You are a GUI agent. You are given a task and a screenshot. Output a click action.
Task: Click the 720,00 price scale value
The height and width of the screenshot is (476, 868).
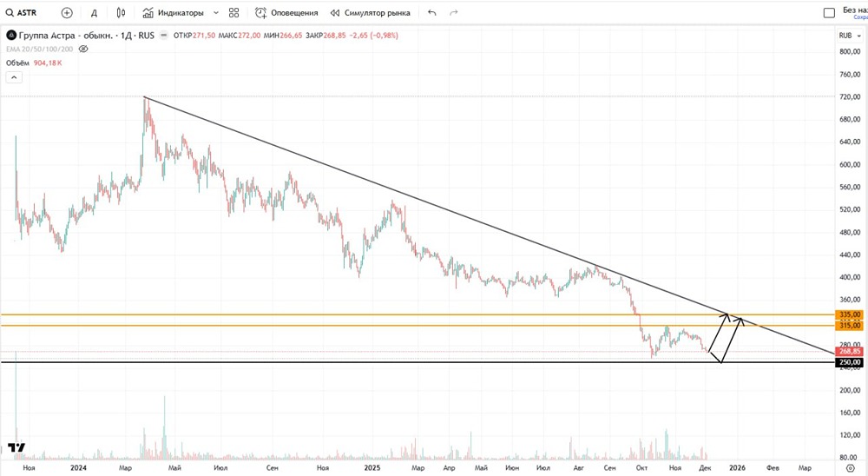[x=850, y=97]
